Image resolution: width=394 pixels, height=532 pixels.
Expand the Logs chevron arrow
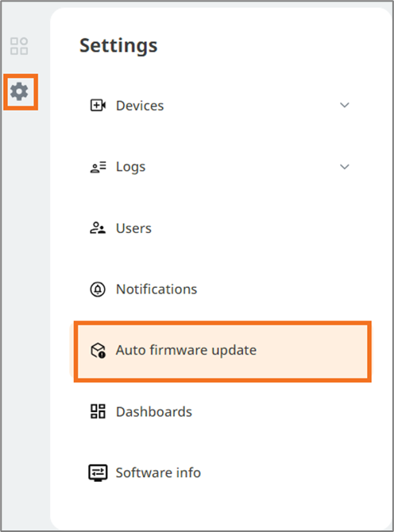click(x=345, y=166)
